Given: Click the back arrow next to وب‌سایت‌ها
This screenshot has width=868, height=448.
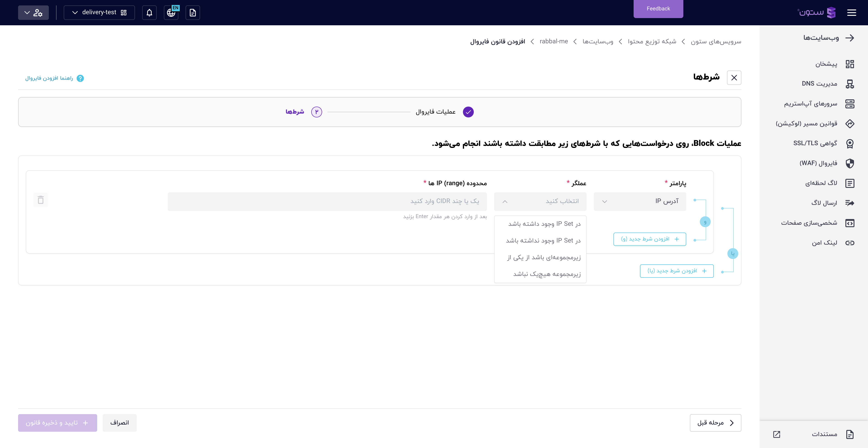Looking at the screenshot, I should coord(850,38).
